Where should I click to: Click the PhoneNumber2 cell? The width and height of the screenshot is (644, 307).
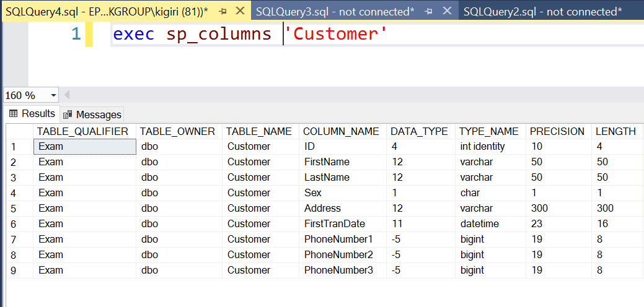pyautogui.click(x=343, y=254)
